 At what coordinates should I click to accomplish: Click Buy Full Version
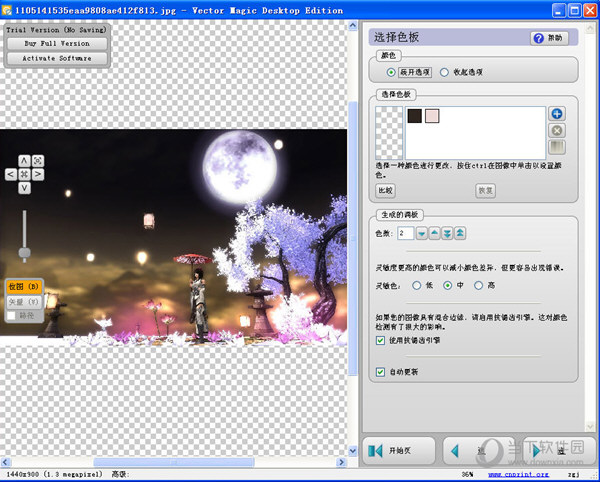57,43
